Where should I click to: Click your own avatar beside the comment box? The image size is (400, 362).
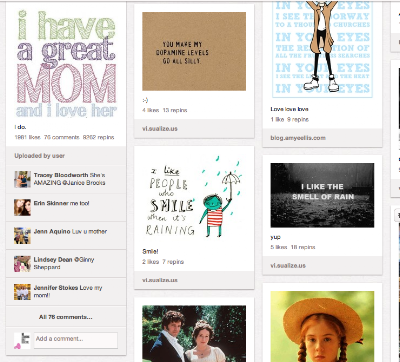tap(22, 341)
